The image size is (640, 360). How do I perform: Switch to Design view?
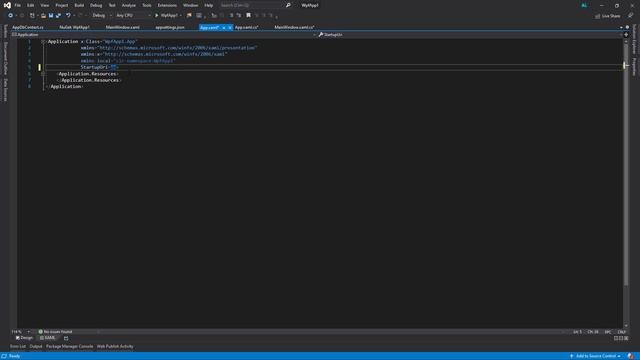point(24,338)
